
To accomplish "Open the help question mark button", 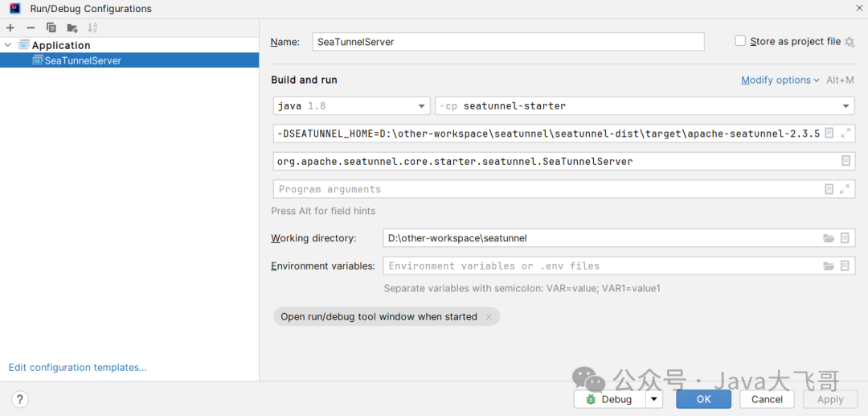I will (x=19, y=399).
